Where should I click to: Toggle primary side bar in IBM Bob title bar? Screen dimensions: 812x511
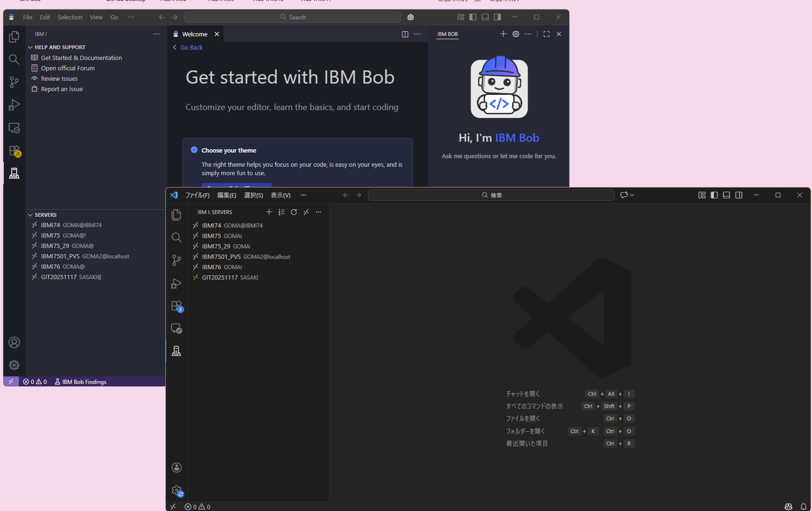coord(473,17)
